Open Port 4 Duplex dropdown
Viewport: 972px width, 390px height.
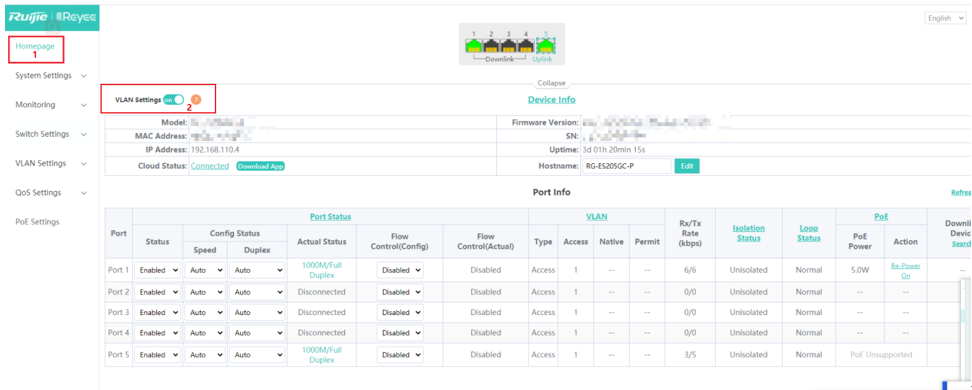click(x=257, y=333)
